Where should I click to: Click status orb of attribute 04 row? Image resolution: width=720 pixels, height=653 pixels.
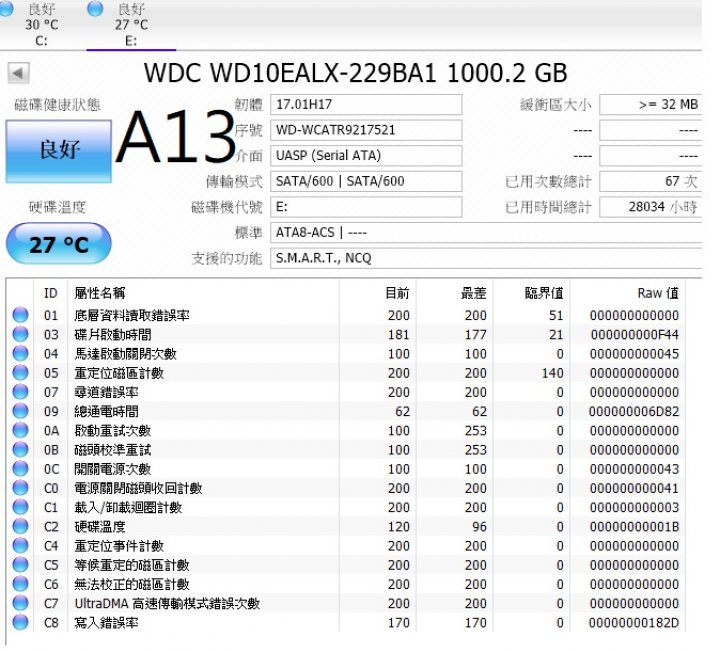20,354
